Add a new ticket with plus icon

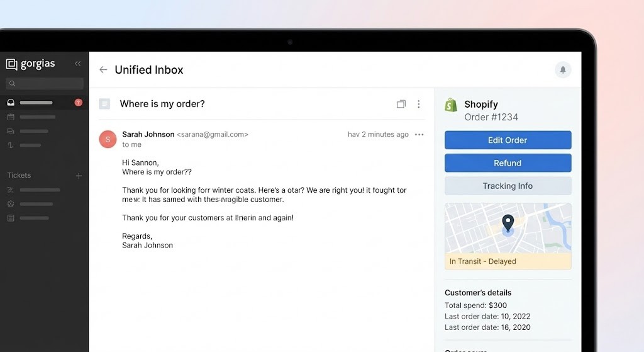(79, 176)
